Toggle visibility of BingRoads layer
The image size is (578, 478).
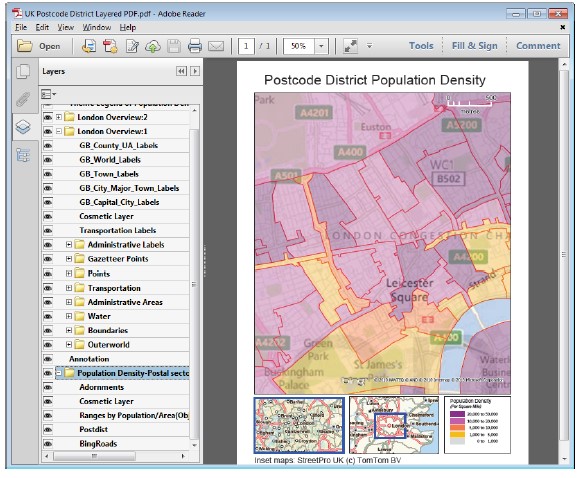[48, 443]
